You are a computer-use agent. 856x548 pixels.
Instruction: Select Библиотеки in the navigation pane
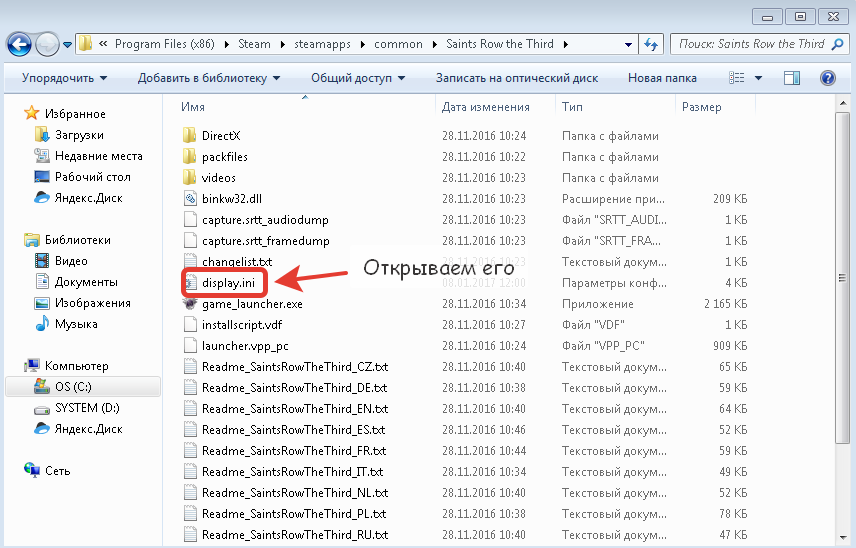click(67, 240)
